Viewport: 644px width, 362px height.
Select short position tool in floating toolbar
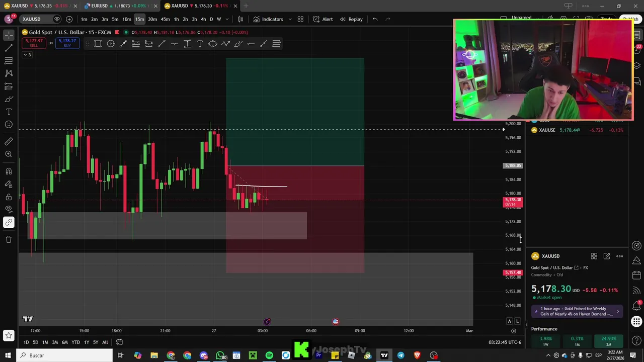pos(148,44)
